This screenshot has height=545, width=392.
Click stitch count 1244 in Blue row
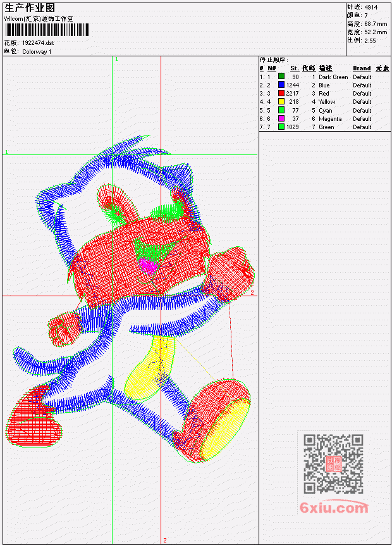tap(293, 85)
